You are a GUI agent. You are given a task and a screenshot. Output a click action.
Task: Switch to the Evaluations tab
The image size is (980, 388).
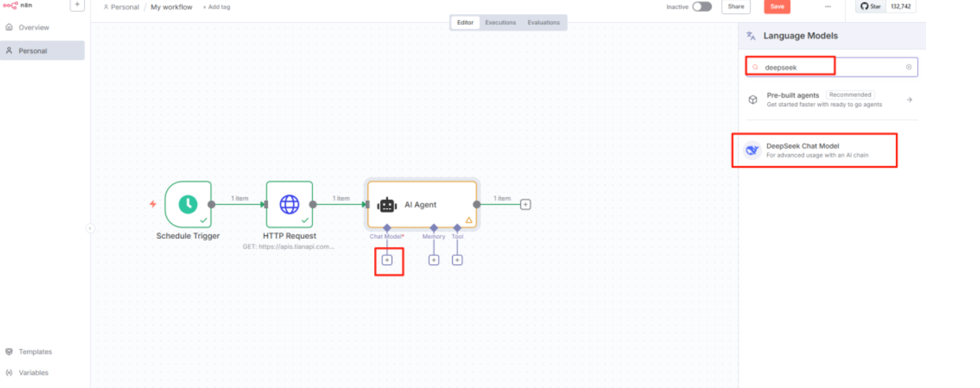pyautogui.click(x=543, y=22)
